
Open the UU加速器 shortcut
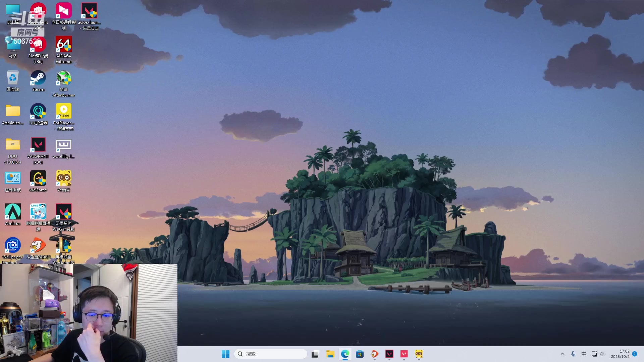coord(38,114)
